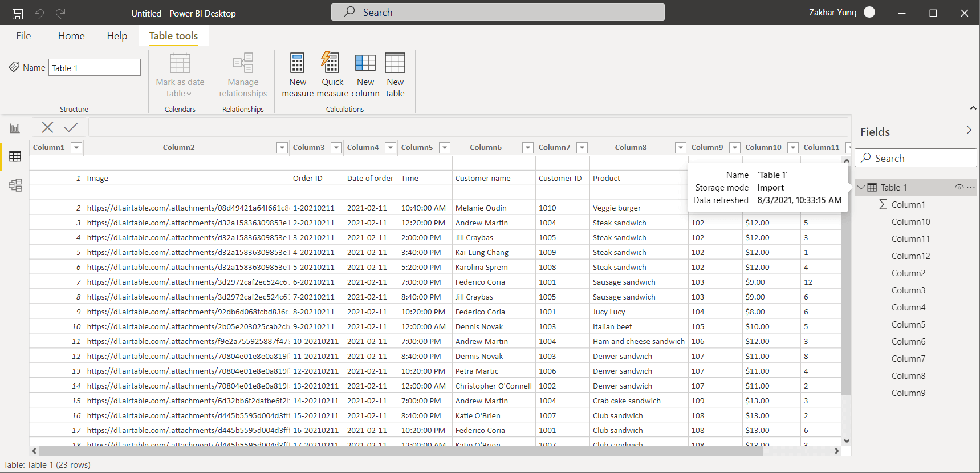Select Column2 in Fields list
Viewport: 980px width, 473px height.
[908, 273]
